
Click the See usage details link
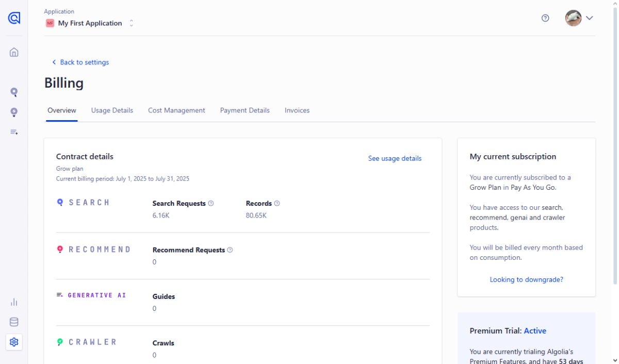click(x=395, y=159)
